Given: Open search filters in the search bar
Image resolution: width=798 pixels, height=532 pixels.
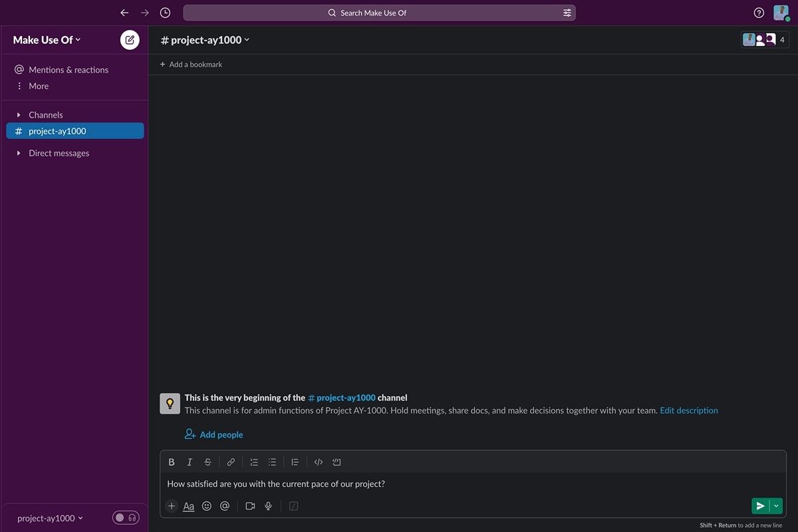Looking at the screenshot, I should click(567, 12).
